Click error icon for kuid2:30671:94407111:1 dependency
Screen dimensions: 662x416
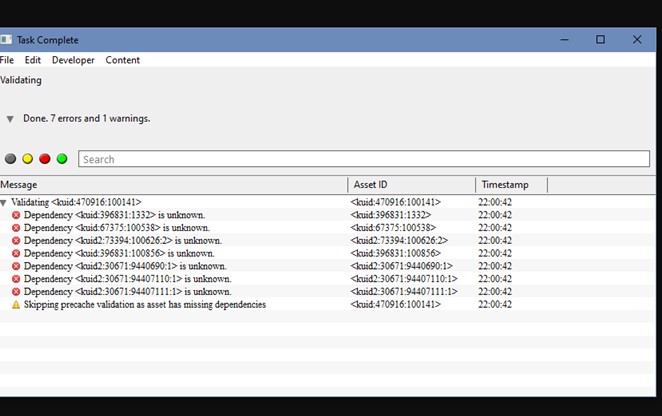pos(16,292)
